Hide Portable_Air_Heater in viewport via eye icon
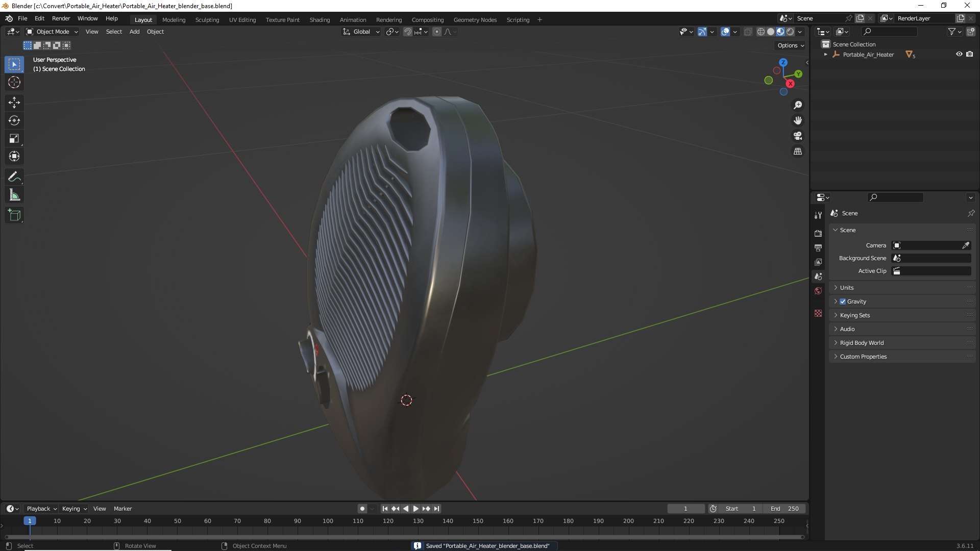 pyautogui.click(x=959, y=54)
